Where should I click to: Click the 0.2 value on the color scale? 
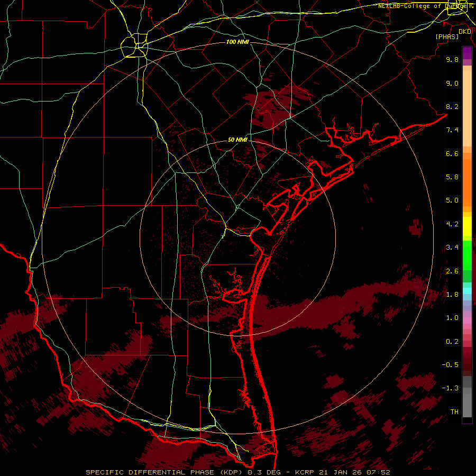(x=452, y=342)
